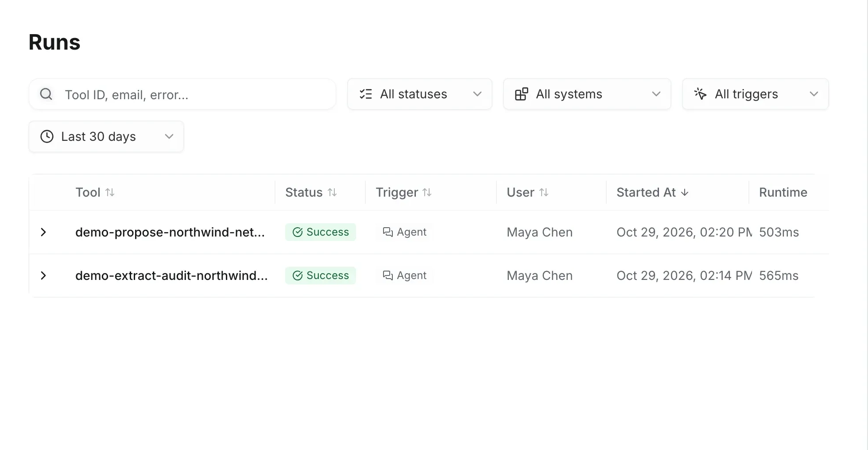This screenshot has height=450, width=868.
Task: Click Oct 29, 2026, 02:14 PM timestamp
Action: point(684,275)
